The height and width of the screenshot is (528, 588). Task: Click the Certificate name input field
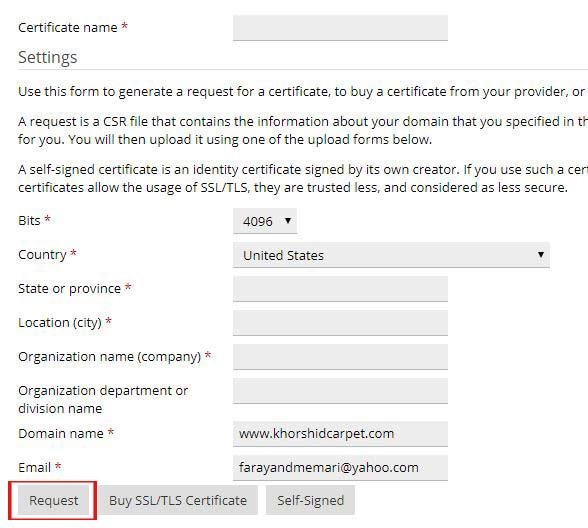[340, 28]
